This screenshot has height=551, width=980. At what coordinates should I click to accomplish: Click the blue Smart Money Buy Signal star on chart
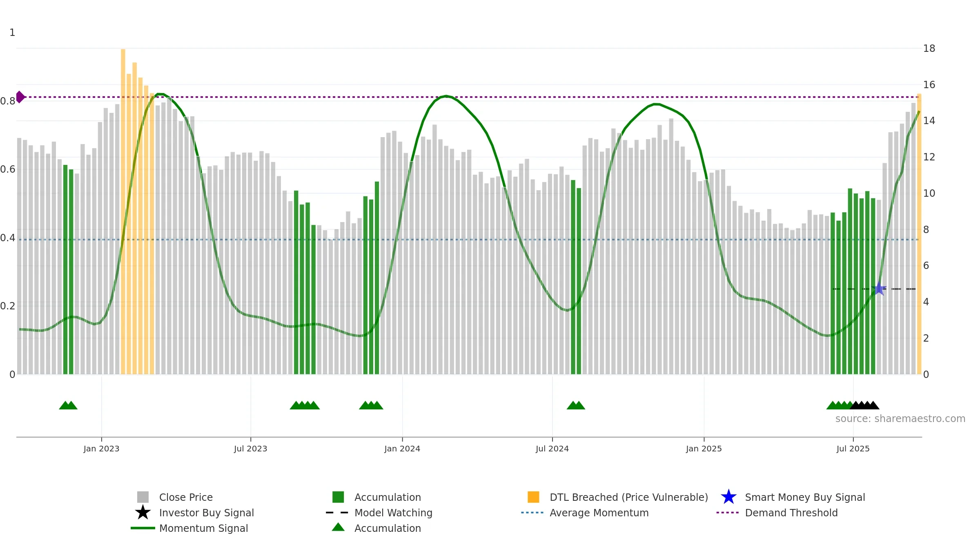[879, 289]
